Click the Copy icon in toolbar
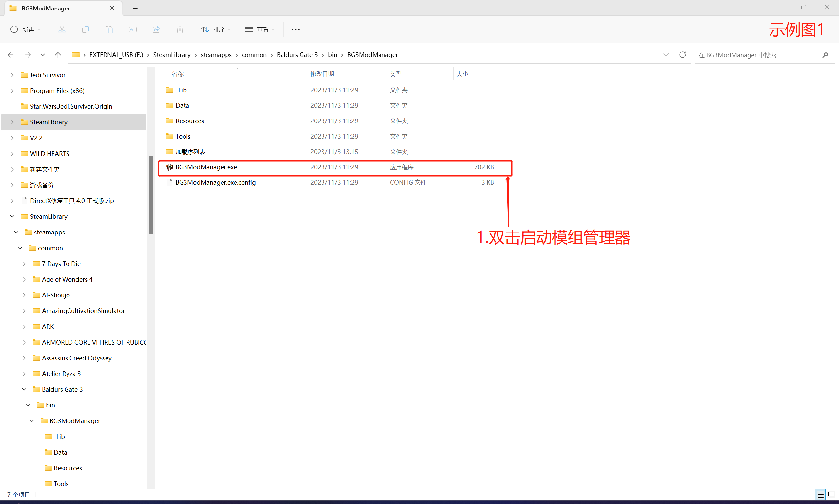 [x=85, y=29]
